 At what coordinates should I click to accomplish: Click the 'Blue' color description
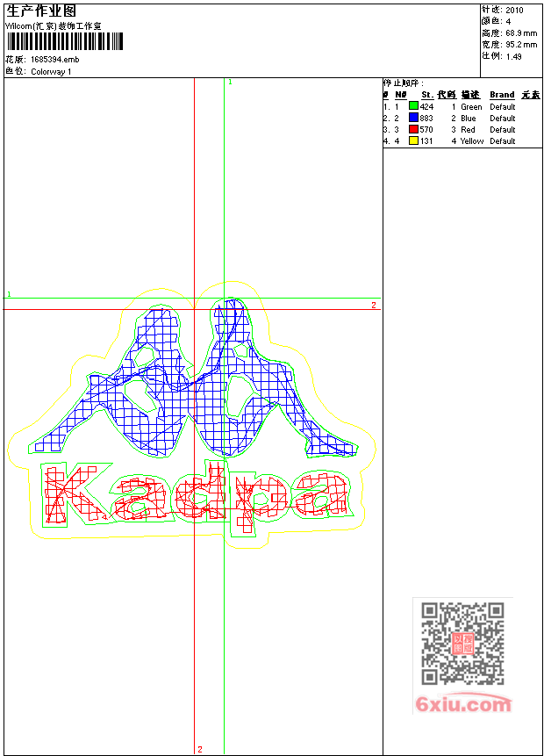tap(469, 119)
